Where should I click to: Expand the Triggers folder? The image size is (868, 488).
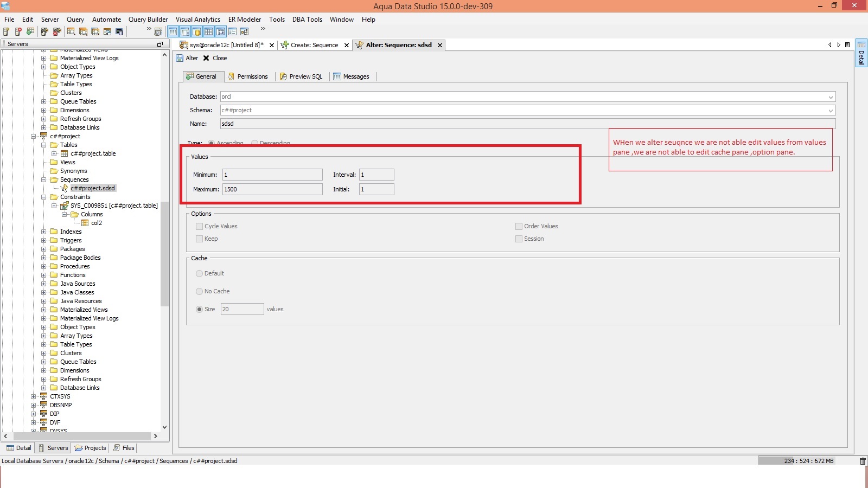44,240
